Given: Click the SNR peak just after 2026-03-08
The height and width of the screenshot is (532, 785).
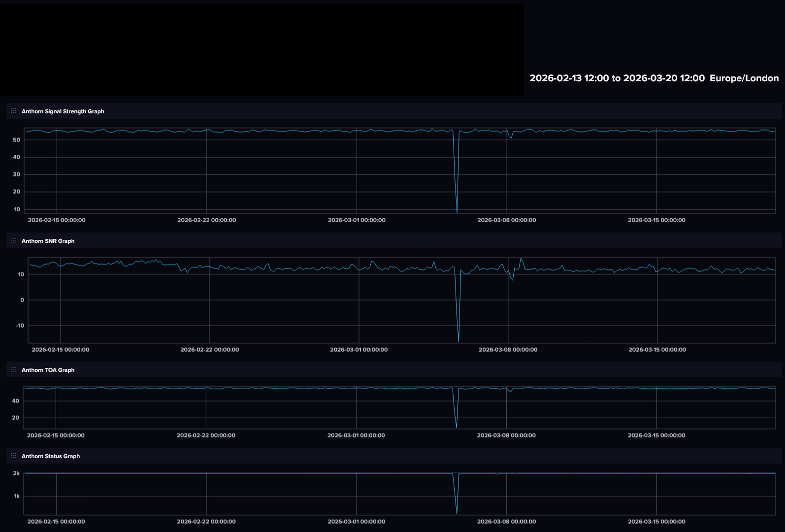Looking at the screenshot, I should (x=521, y=259).
